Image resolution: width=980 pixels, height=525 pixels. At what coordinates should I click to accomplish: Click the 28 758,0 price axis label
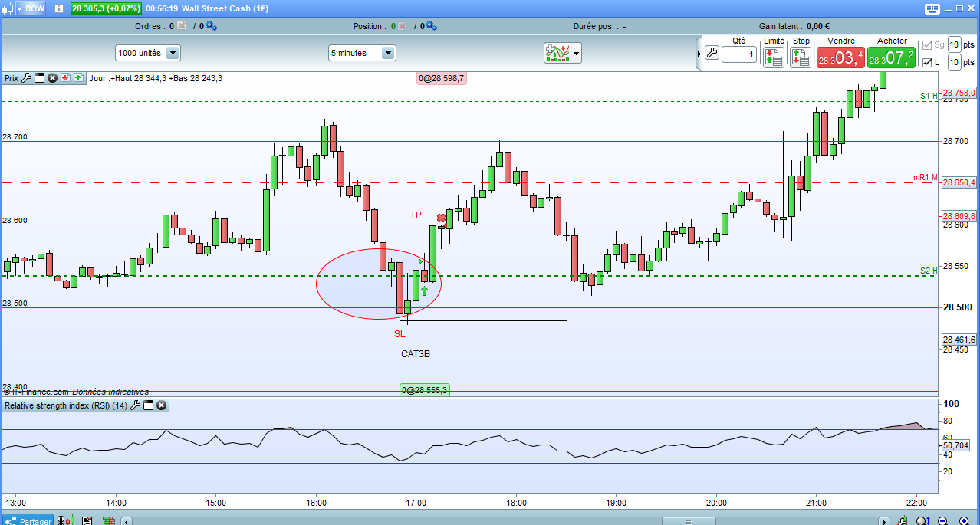point(959,93)
